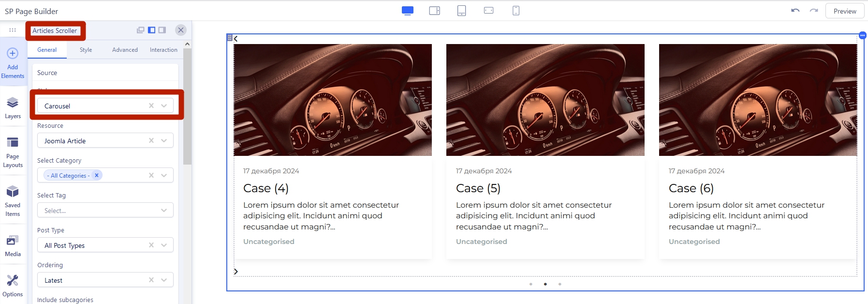Click the Preview button
The image size is (868, 304).
pyautogui.click(x=844, y=11)
